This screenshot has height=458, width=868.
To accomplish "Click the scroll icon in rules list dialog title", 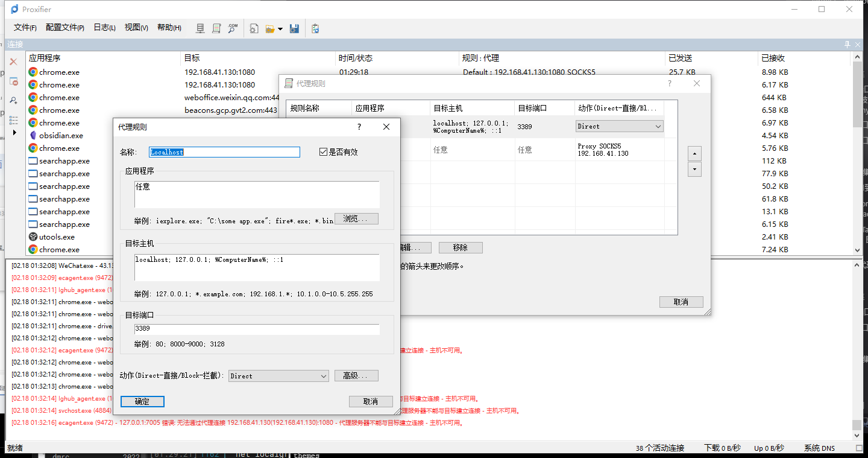I will pos(289,83).
